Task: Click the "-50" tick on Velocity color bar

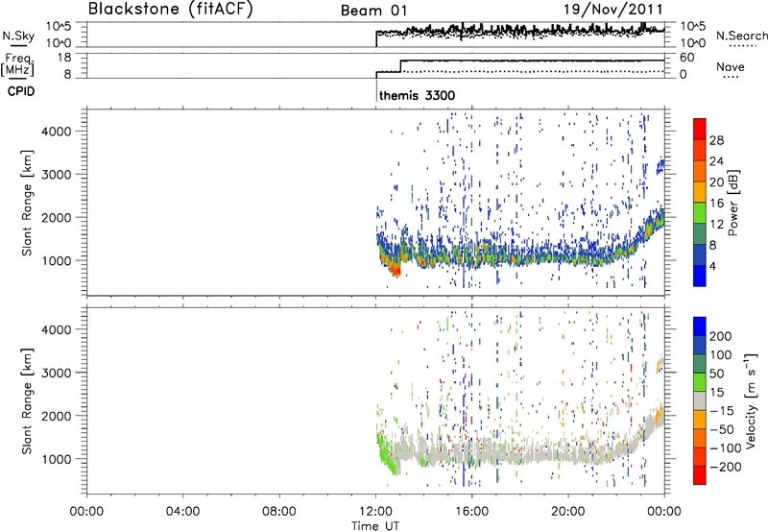Action: (x=722, y=429)
